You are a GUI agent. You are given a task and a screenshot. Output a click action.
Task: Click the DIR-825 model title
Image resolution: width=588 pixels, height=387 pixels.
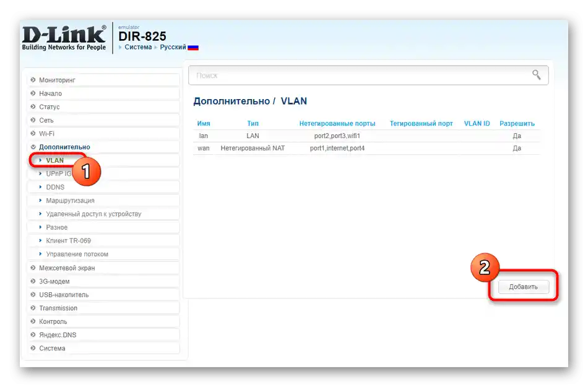pos(142,37)
